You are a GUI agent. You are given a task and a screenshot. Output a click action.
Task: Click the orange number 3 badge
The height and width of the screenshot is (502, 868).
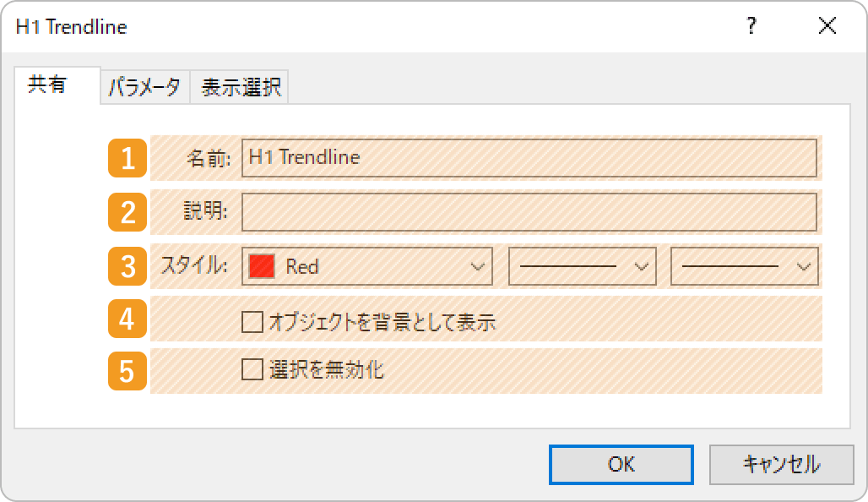(x=127, y=266)
